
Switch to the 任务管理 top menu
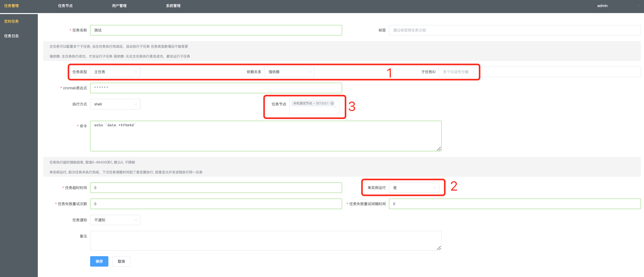click(x=11, y=6)
